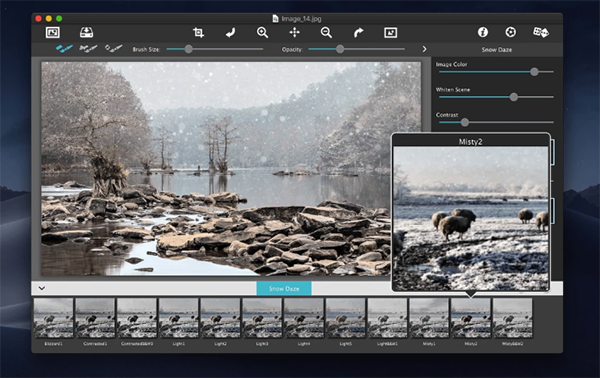Zoom out with magnifier minus icon
600x378 pixels.
(326, 33)
